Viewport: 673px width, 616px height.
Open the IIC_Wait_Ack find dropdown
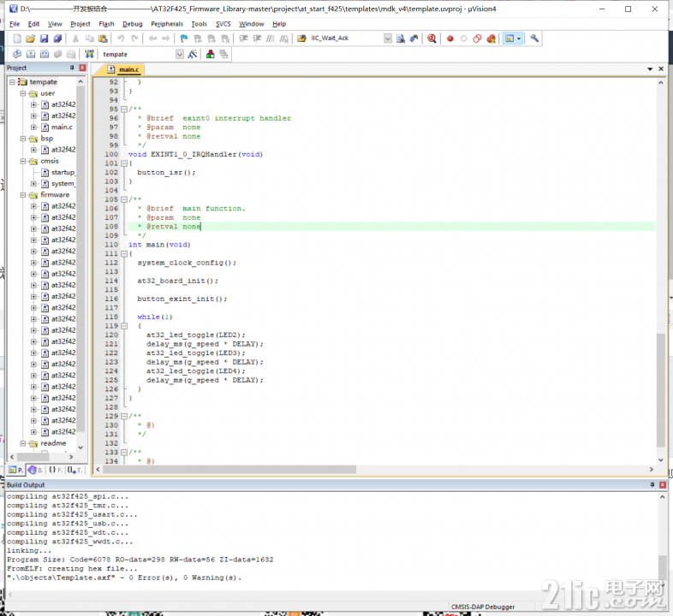388,38
